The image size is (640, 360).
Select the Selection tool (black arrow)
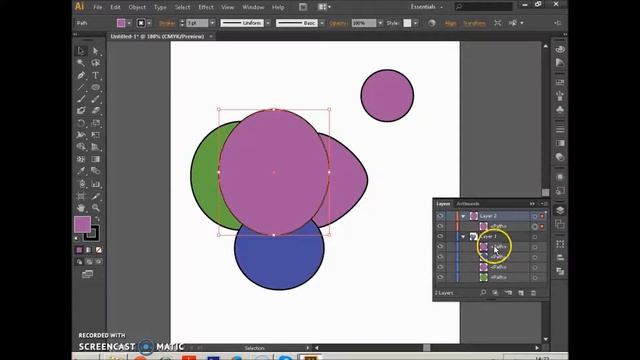click(81, 51)
